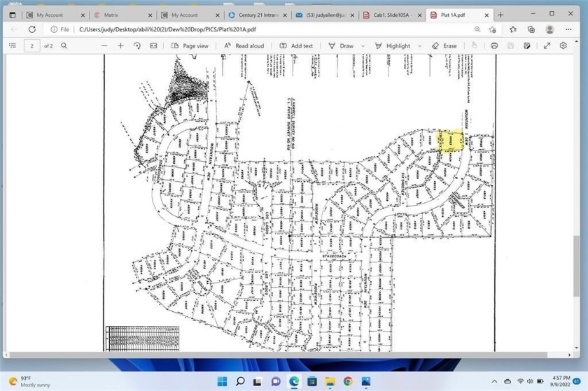Show hidden icons chevron in system tray
The width and height of the screenshot is (588, 391).
click(494, 381)
